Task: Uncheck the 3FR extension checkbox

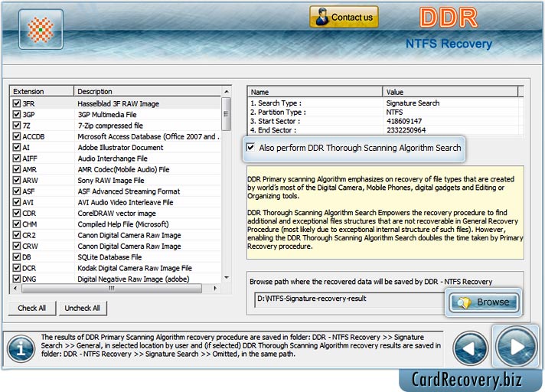Action: (x=16, y=103)
